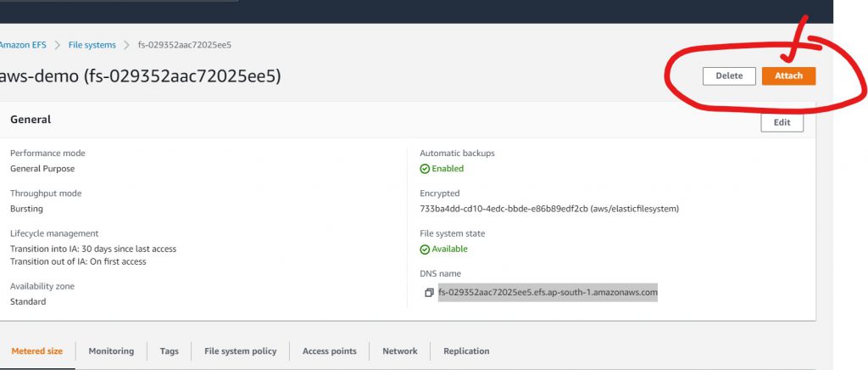Click the breadcrumb chevron after Amazon EFS
This screenshot has height=370, width=868.
(x=58, y=45)
